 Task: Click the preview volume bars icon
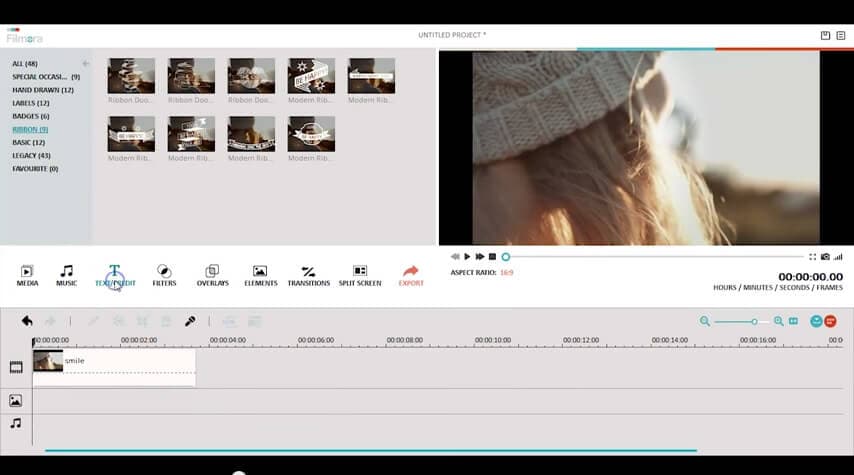838,257
